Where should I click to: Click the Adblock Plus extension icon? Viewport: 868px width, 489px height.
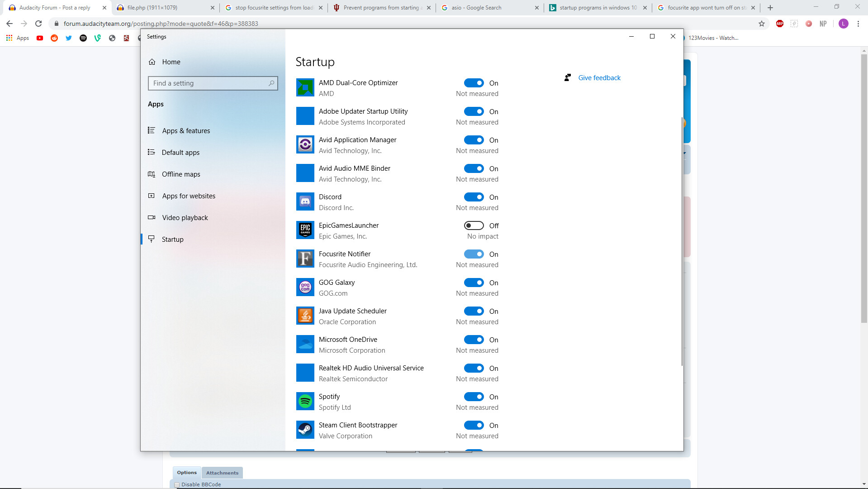click(x=780, y=24)
